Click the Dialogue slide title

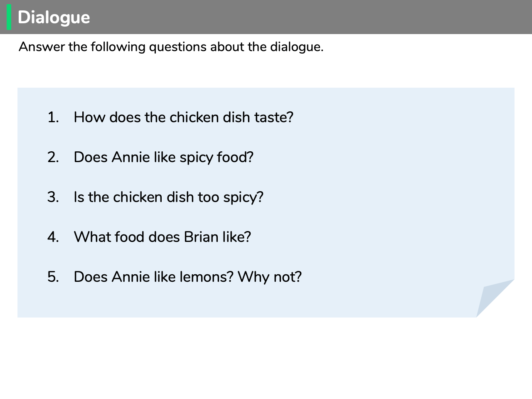coord(54,17)
